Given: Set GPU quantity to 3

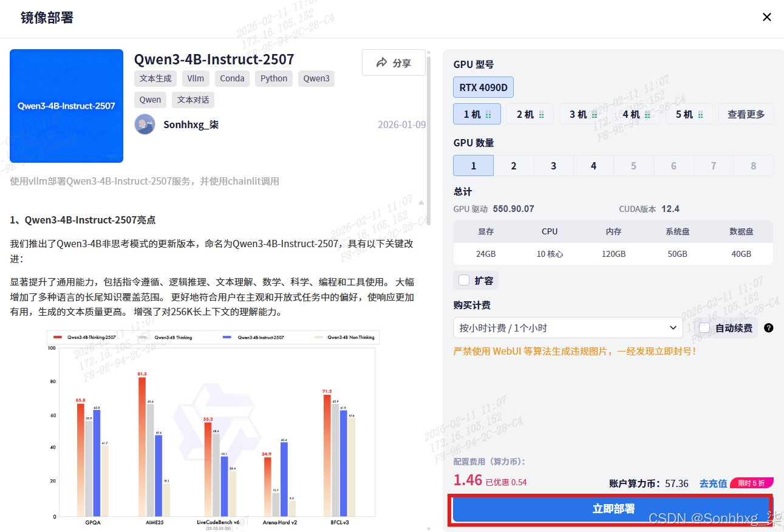Looking at the screenshot, I should pyautogui.click(x=553, y=165).
